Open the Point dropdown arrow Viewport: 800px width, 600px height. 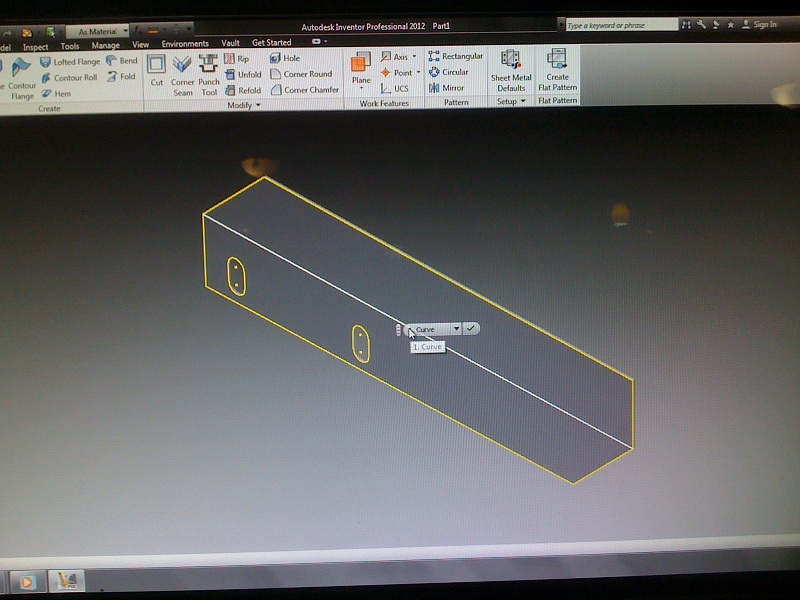(x=418, y=72)
